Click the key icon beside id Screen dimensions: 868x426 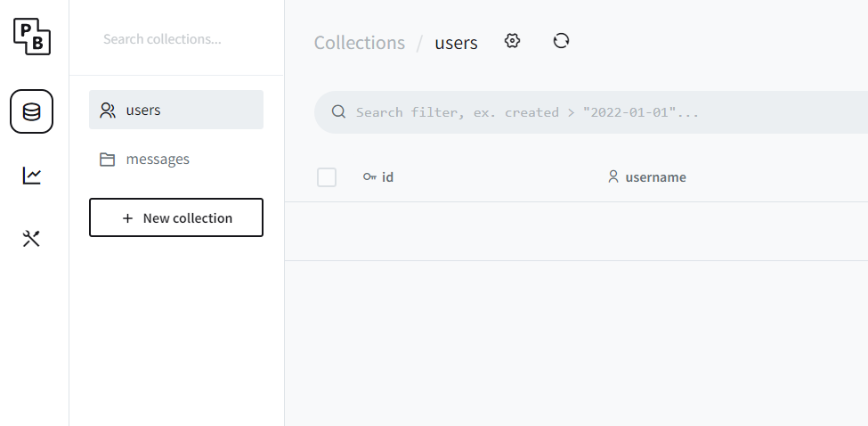[x=369, y=177]
